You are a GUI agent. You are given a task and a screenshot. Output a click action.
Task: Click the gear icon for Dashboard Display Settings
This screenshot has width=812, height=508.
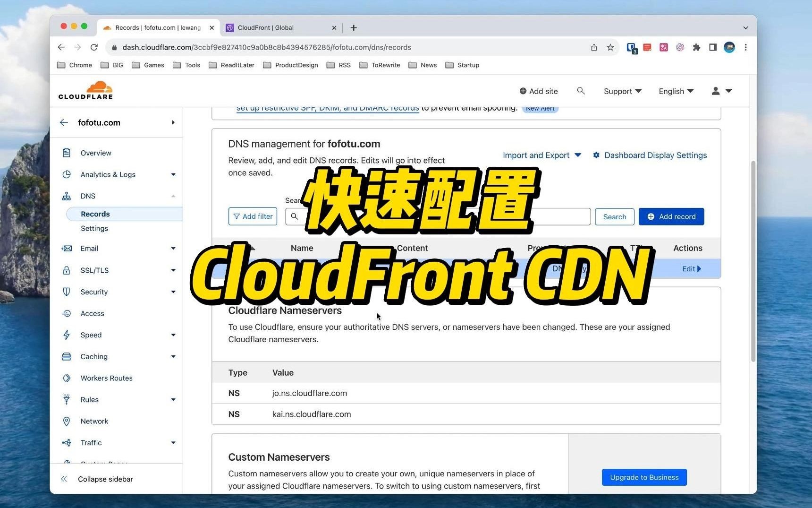[x=596, y=155]
